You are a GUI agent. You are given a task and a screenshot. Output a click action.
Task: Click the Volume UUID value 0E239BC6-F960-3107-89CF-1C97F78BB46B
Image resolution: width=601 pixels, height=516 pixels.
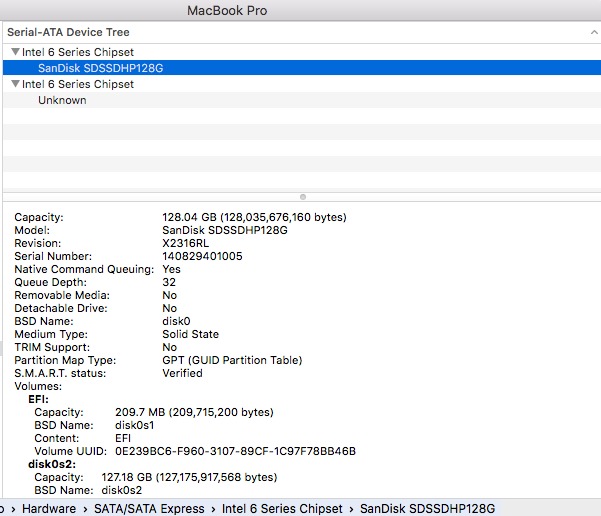tap(235, 451)
